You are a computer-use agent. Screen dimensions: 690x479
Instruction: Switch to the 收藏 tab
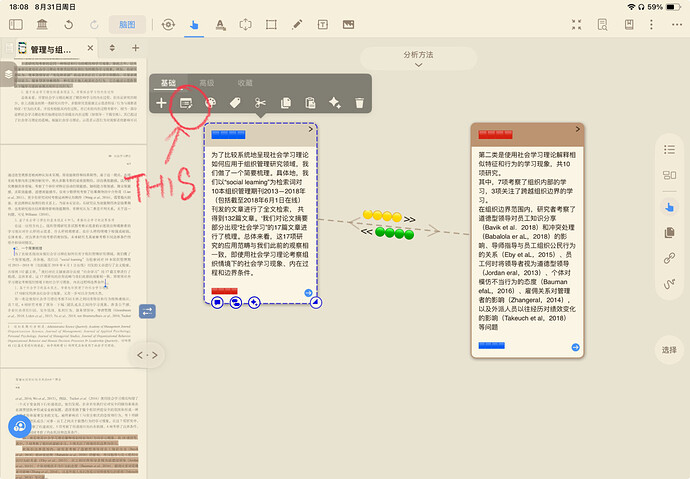point(245,83)
